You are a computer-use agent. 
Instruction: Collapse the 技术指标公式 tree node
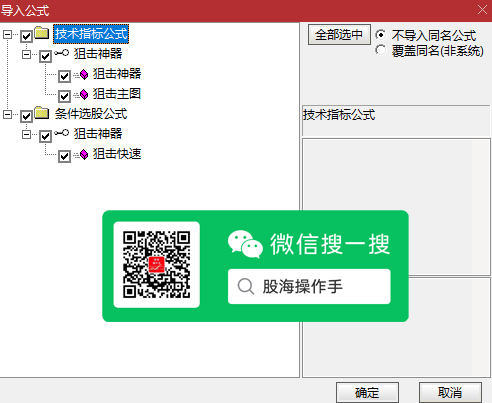point(7,34)
